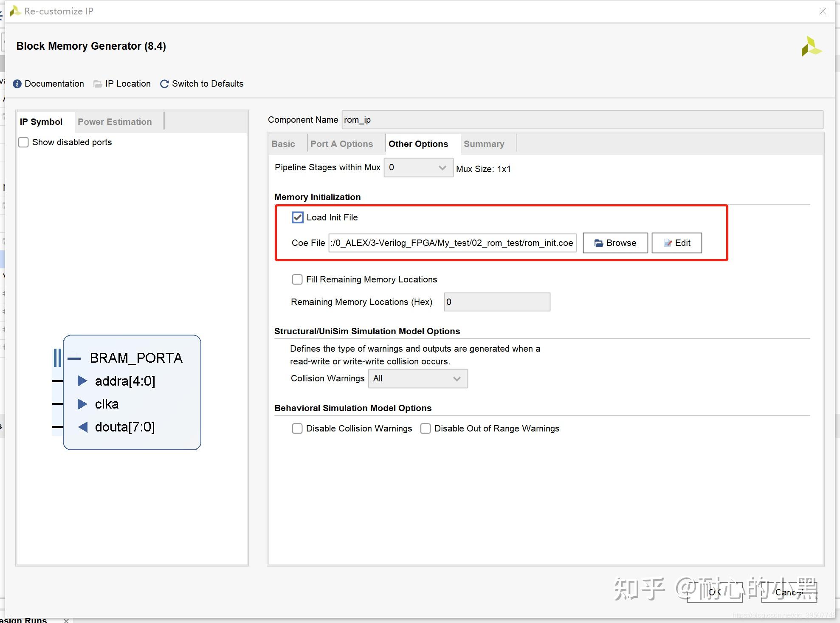Open the Power Estimation tab
The width and height of the screenshot is (840, 623).
(x=115, y=122)
